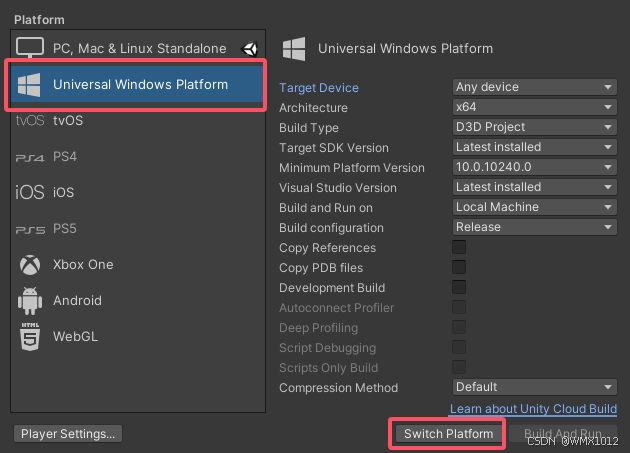Click the PS5 logo icon

30,230
